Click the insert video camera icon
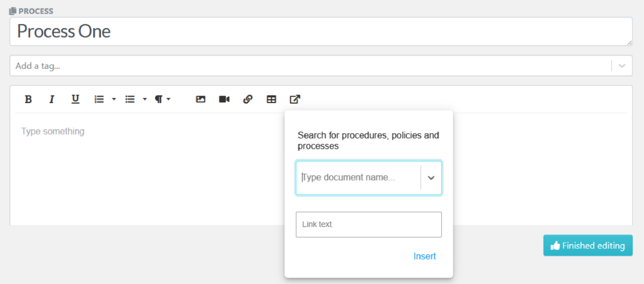The image size is (644, 284). pyautogui.click(x=224, y=99)
